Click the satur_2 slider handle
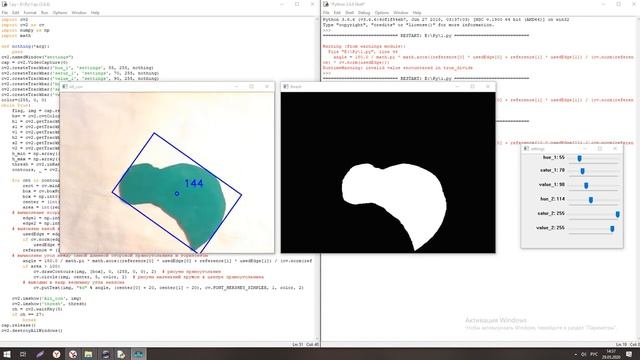Screen dimensions: 640x360 (x=618, y=214)
